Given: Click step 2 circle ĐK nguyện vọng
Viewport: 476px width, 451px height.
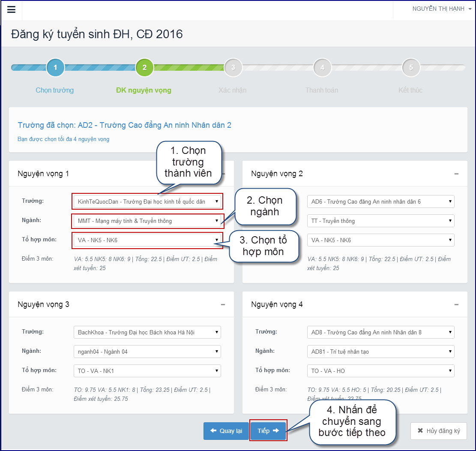Looking at the screenshot, I should pos(144,67).
